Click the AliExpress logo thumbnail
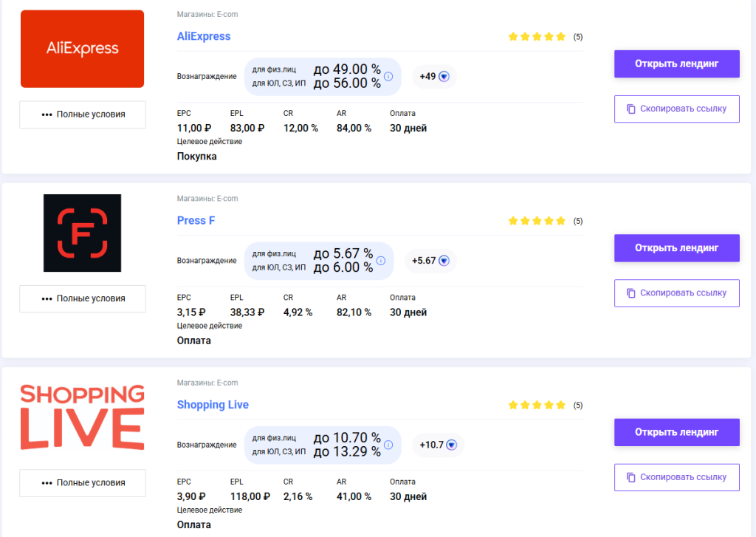Screen dimensions: 756x537 coord(82,48)
